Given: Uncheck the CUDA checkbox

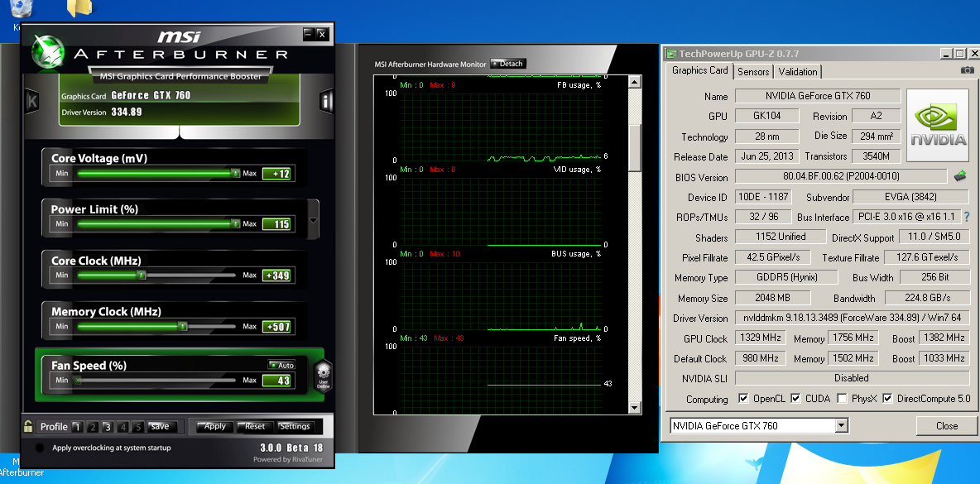Looking at the screenshot, I should [795, 399].
